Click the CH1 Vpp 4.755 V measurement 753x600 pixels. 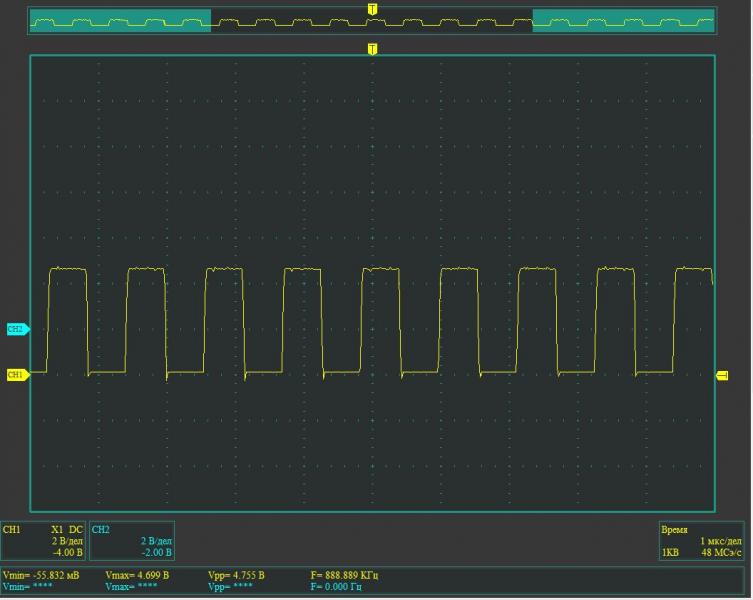[x=236, y=576]
